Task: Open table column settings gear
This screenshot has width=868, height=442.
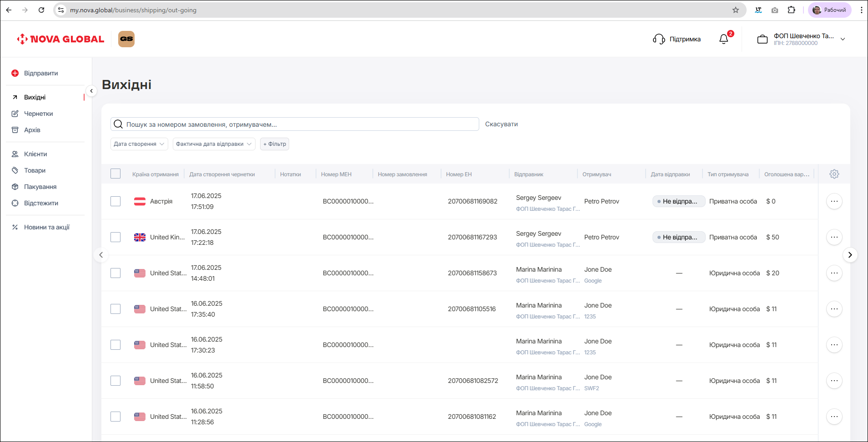Action: [x=834, y=174]
